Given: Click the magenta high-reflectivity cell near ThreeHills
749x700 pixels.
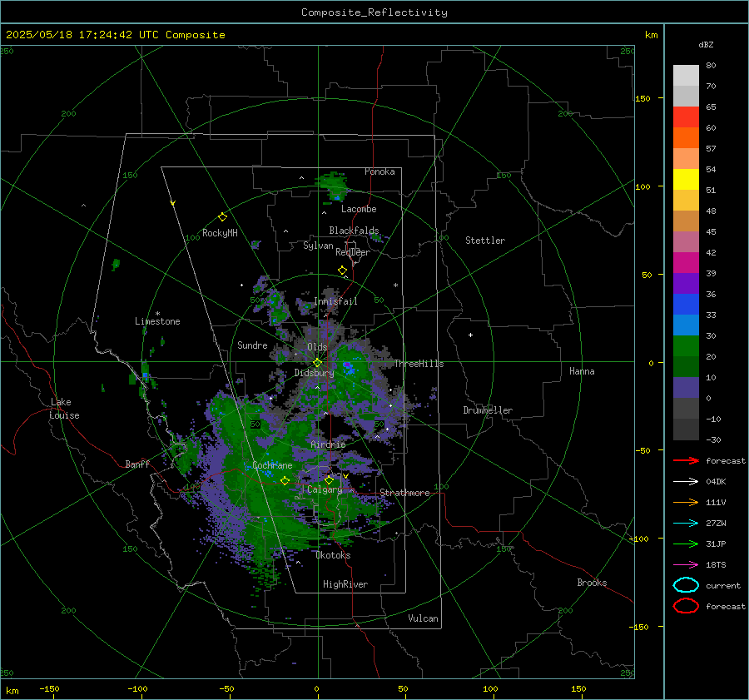Looking at the screenshot, I should [348, 366].
